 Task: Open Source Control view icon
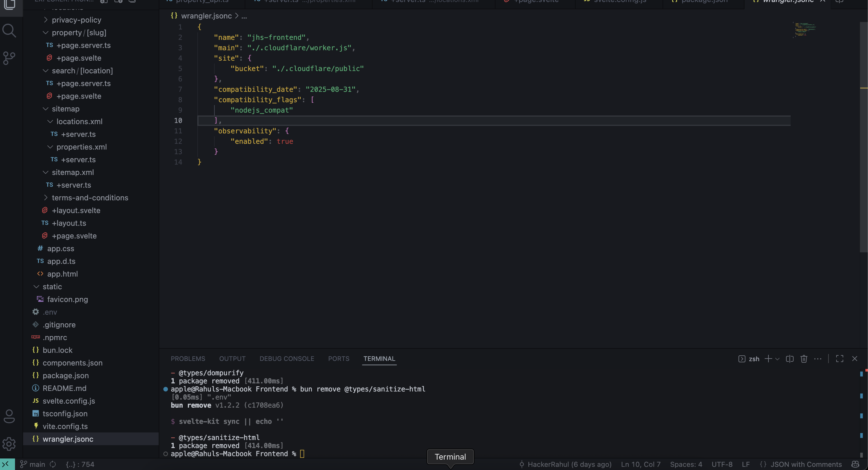[x=9, y=58]
